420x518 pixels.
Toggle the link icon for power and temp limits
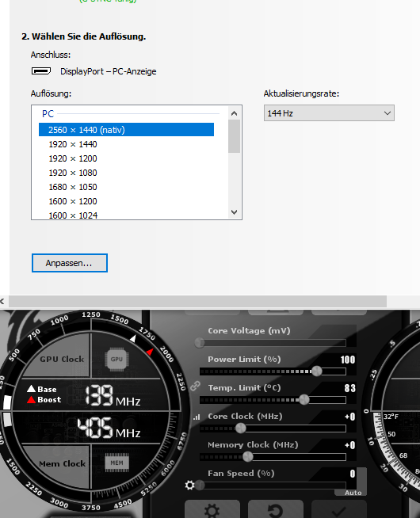pyautogui.click(x=195, y=386)
